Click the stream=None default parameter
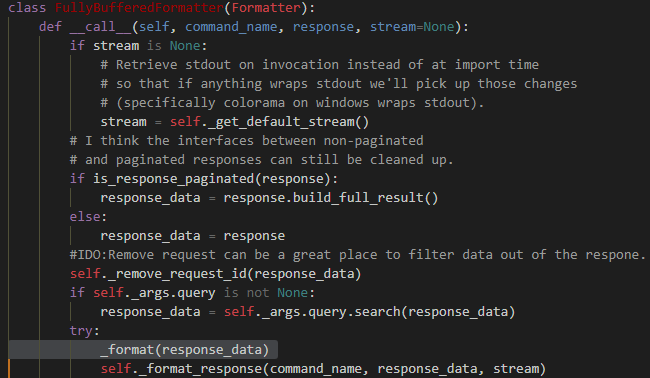Viewport: 650px width, 378px height. [412, 27]
